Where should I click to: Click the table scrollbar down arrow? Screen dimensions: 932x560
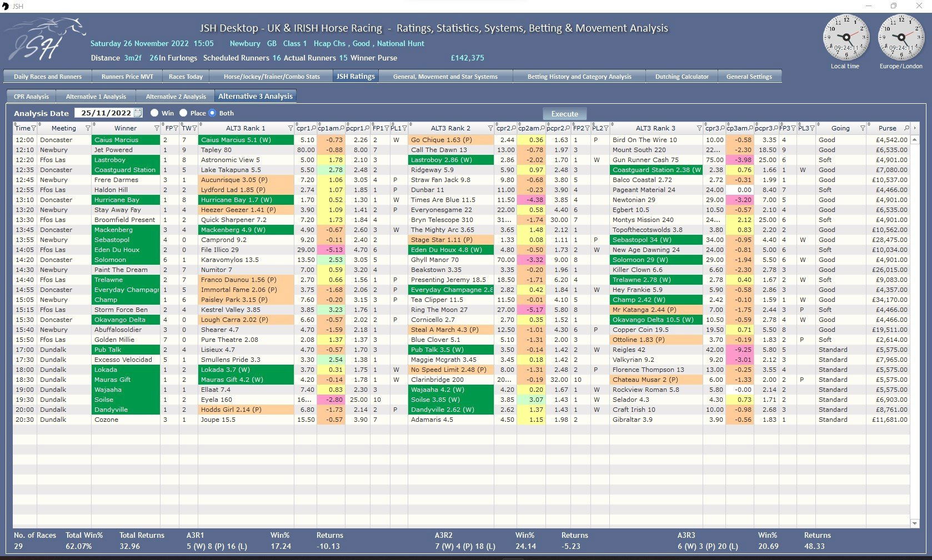click(x=914, y=523)
